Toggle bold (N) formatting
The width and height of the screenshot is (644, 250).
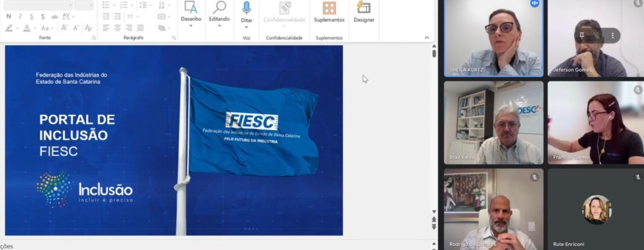click(x=9, y=17)
